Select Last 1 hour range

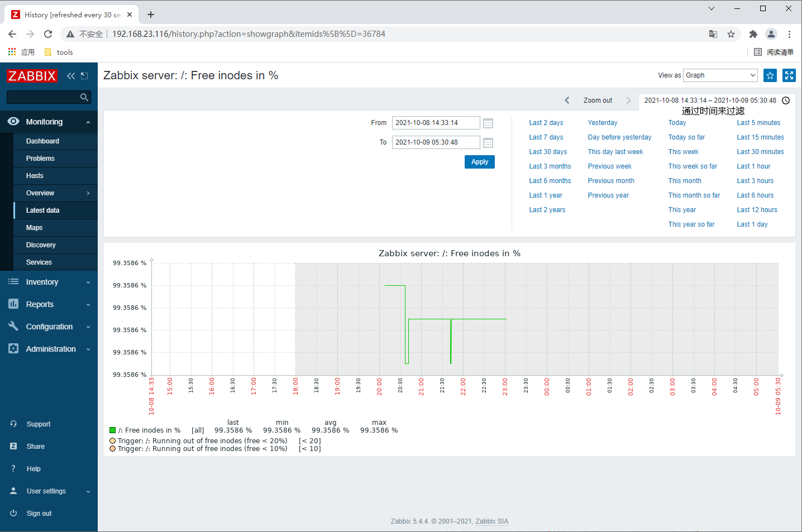[x=753, y=166]
